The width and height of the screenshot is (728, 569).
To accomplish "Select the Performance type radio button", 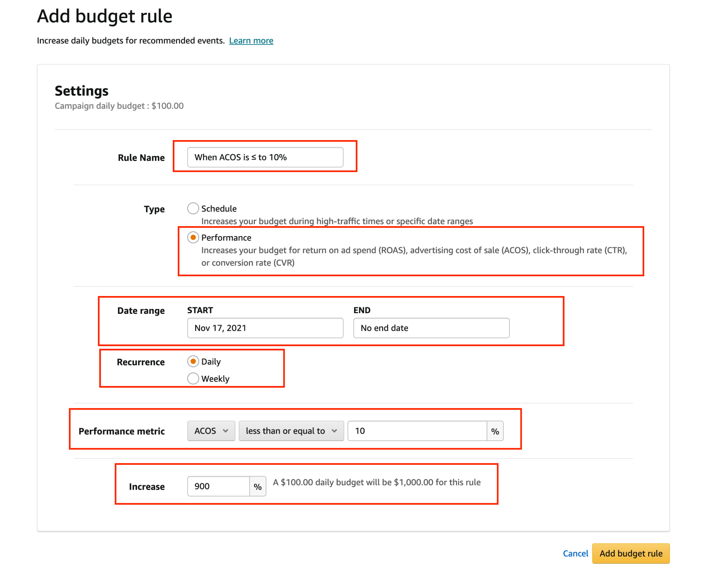I will point(193,237).
